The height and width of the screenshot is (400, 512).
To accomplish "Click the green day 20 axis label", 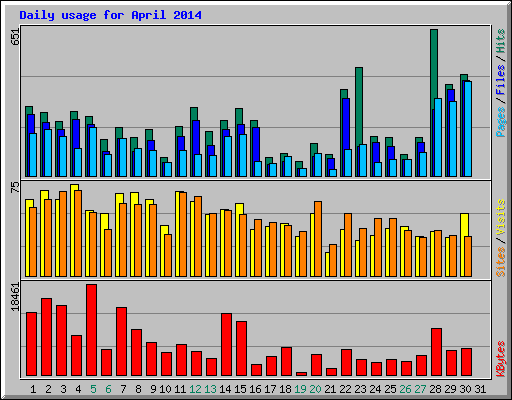I will tap(315, 389).
